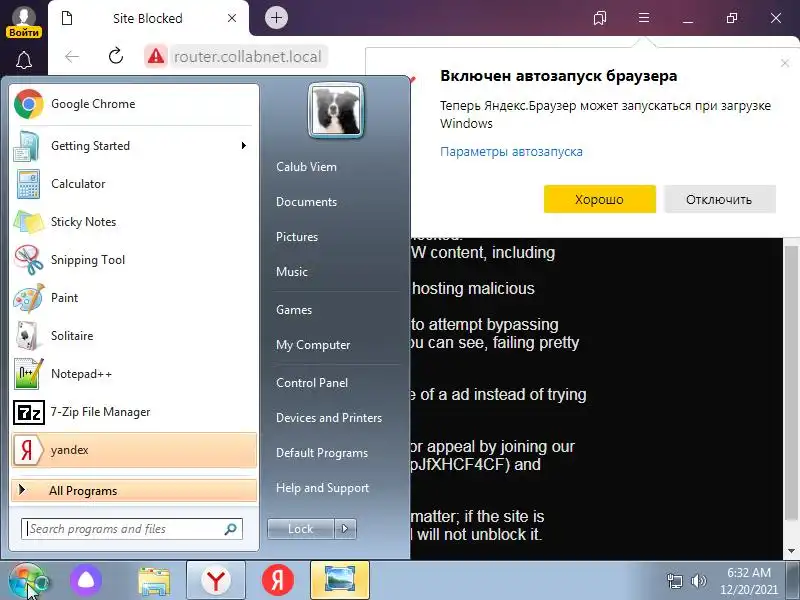
Task: Open shutdown options arrow beside Lock
Action: (x=345, y=529)
